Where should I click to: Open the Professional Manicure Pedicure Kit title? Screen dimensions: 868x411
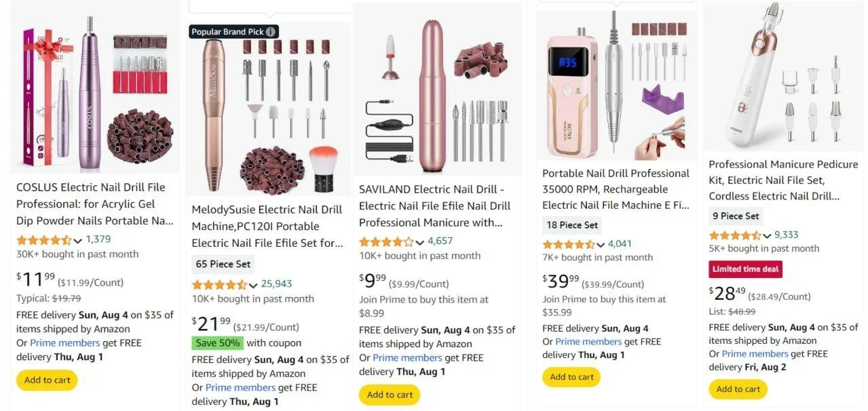[784, 180]
